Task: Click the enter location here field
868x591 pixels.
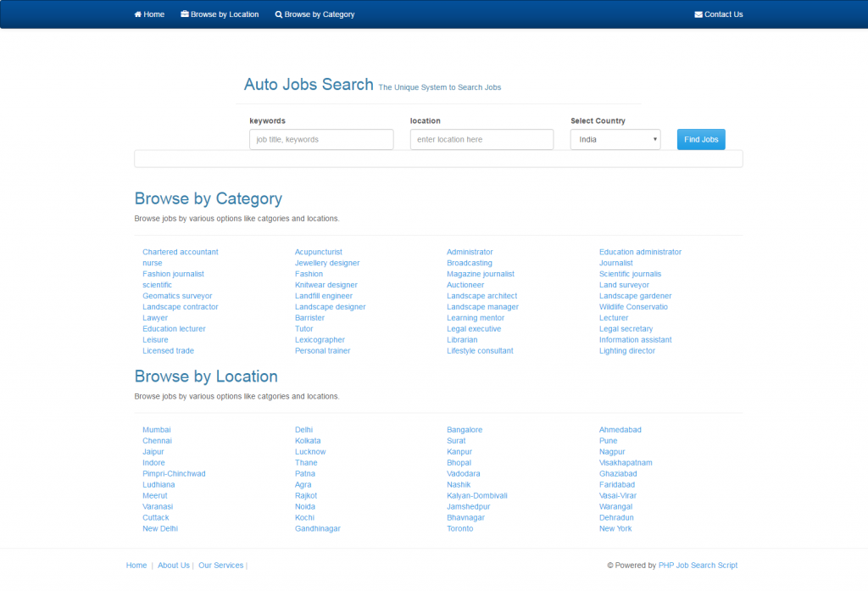Action: pos(481,140)
